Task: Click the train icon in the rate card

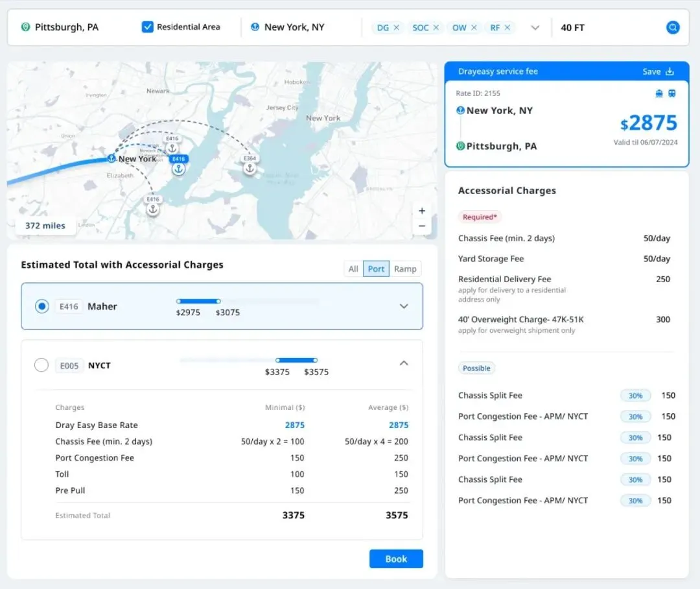Action: coord(672,93)
